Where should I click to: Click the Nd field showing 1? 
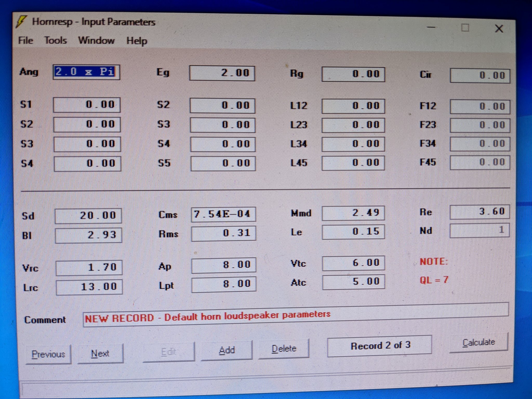tap(480, 231)
